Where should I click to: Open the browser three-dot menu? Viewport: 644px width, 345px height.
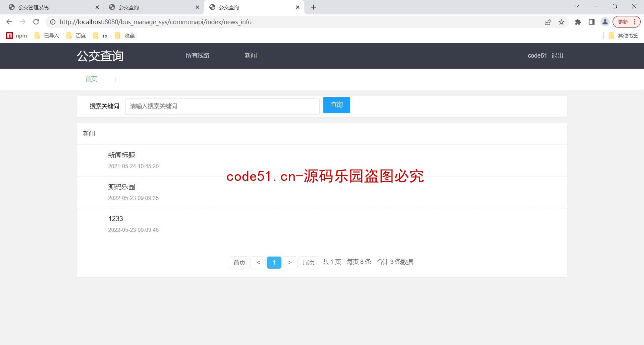pyautogui.click(x=635, y=22)
